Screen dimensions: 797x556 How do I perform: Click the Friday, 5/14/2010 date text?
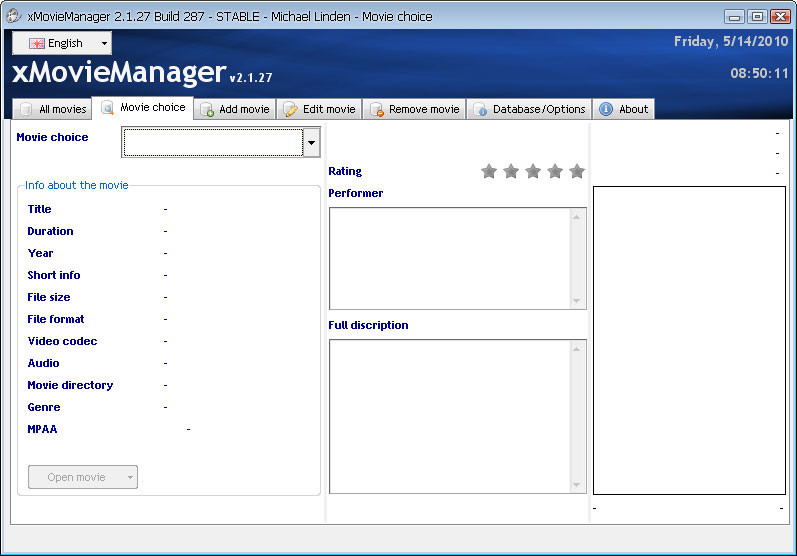click(731, 41)
